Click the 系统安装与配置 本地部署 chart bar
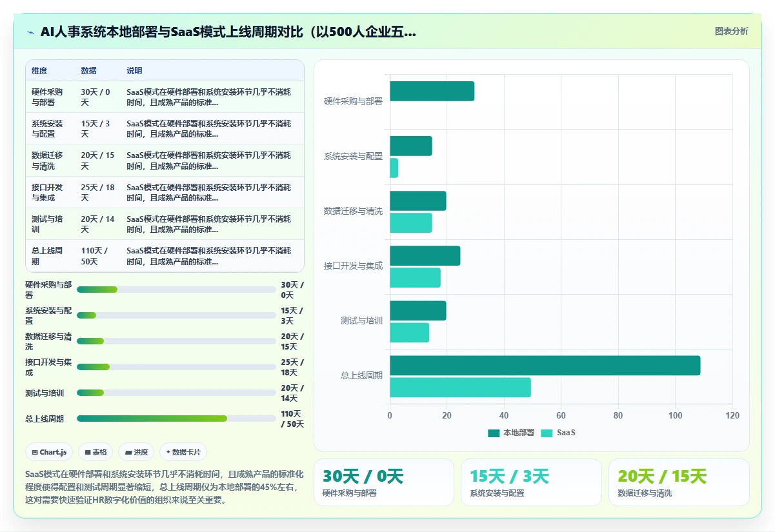Viewport: 775px width, 532px height. (x=411, y=146)
